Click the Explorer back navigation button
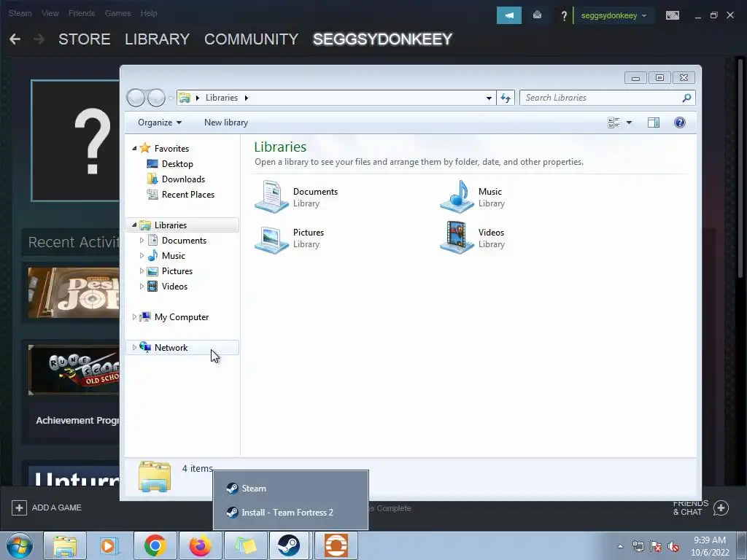The height and width of the screenshot is (560, 747). [x=136, y=98]
